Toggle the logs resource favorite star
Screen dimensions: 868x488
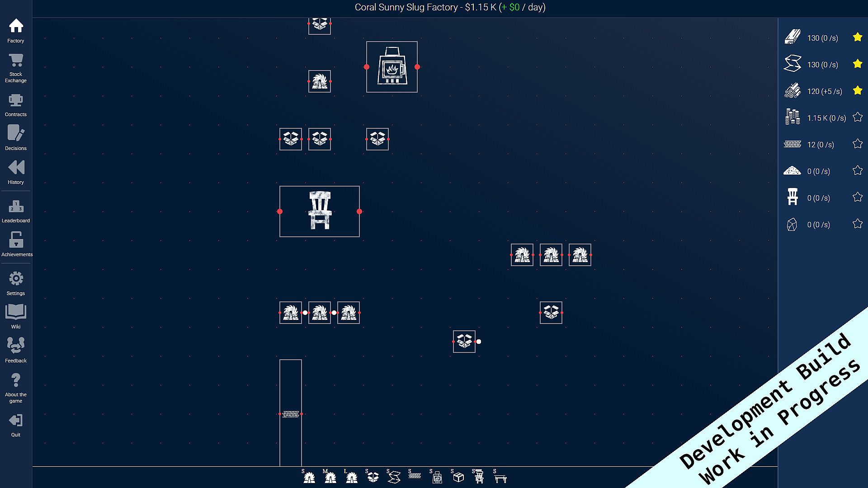tap(857, 91)
